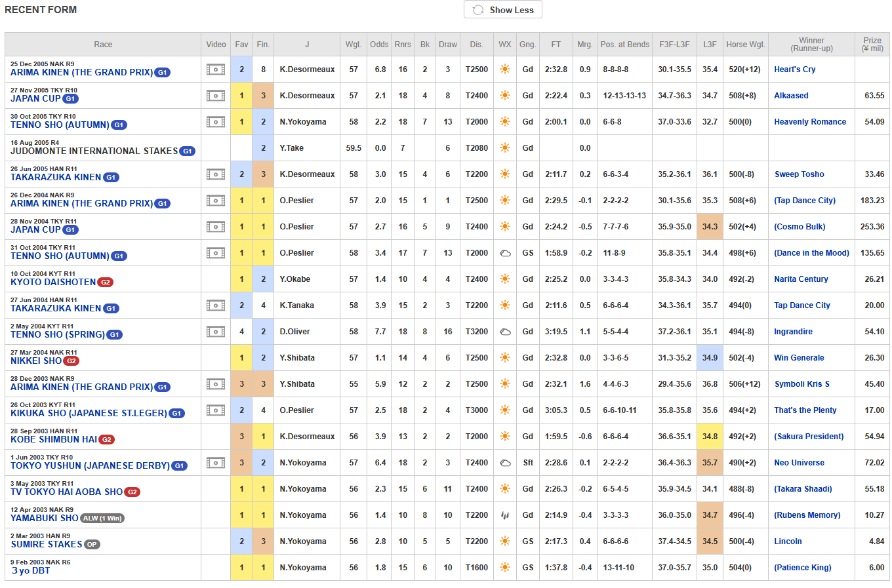Click the Prize (¥ mil) column header
This screenshot has width=892, height=588.
[872, 45]
